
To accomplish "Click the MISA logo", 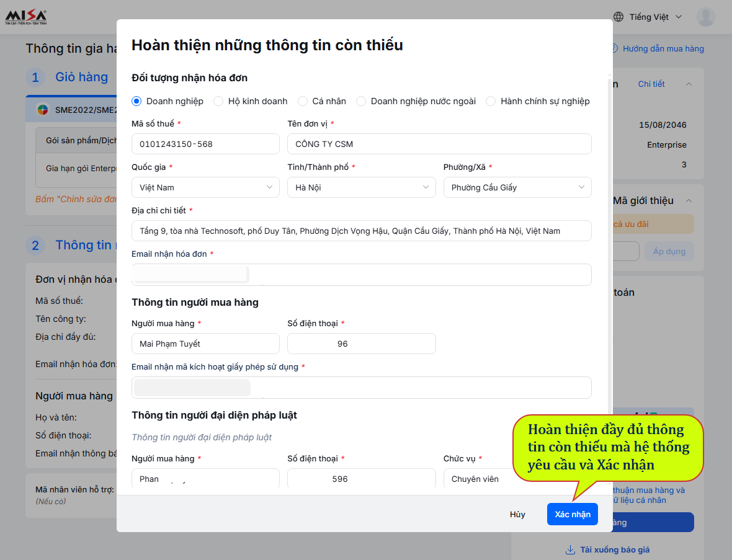I will pyautogui.click(x=26, y=17).
